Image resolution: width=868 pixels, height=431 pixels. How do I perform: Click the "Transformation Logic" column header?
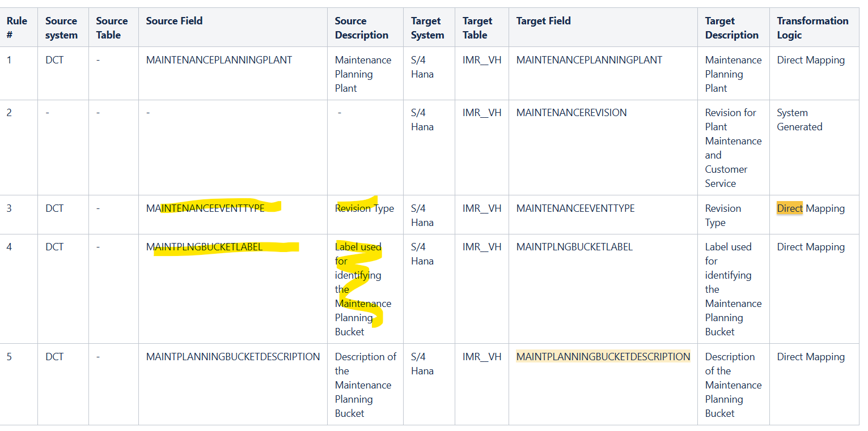click(x=812, y=28)
